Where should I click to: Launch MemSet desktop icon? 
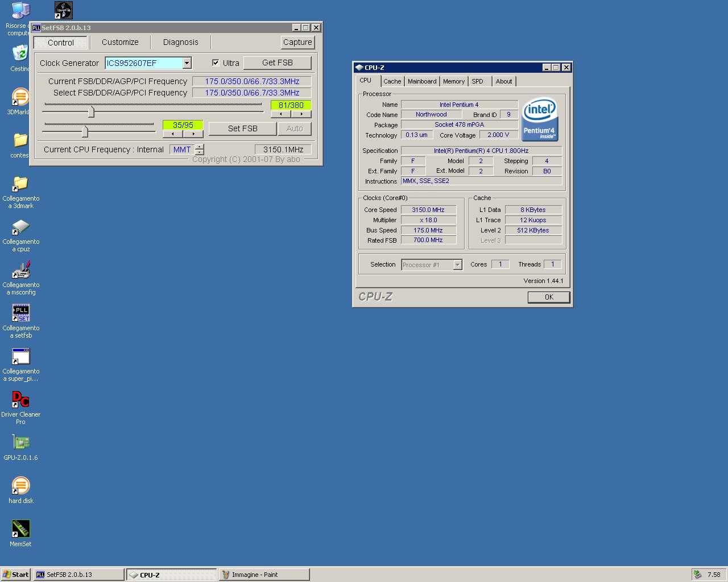(x=20, y=529)
